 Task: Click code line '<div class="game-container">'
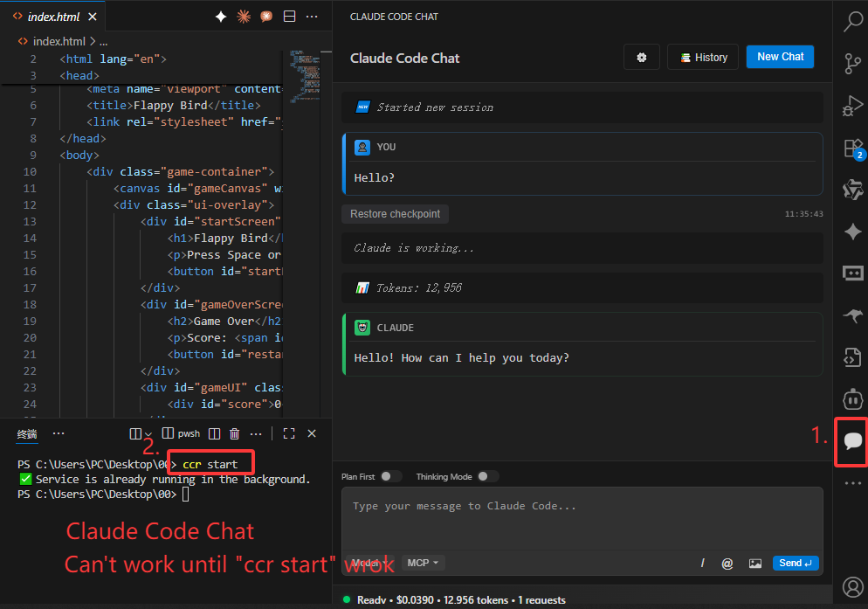[181, 172]
